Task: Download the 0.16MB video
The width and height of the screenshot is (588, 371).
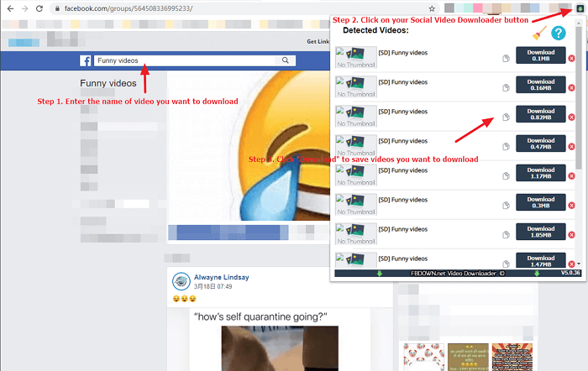Action: tap(540, 85)
